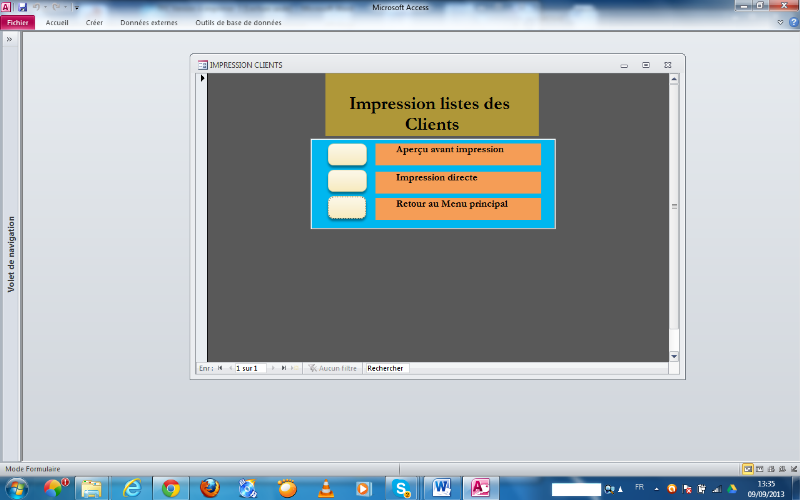Click the button beside Aperçu avant impression
Image resolution: width=800 pixels, height=500 pixels.
coord(347,155)
